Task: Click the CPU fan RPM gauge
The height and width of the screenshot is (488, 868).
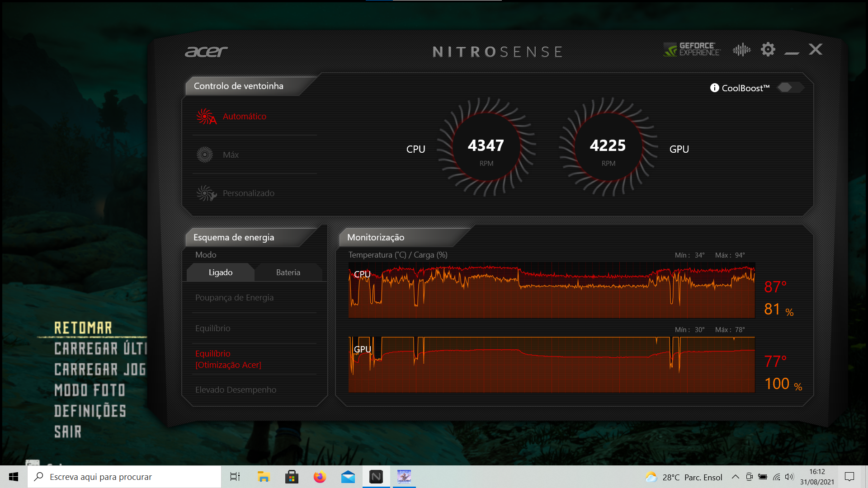Action: click(486, 147)
